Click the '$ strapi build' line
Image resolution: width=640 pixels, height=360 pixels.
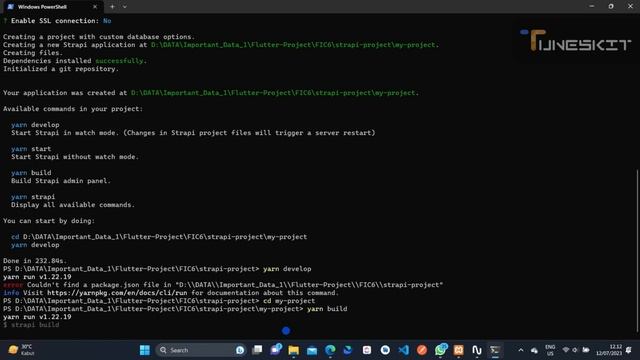coord(31,324)
